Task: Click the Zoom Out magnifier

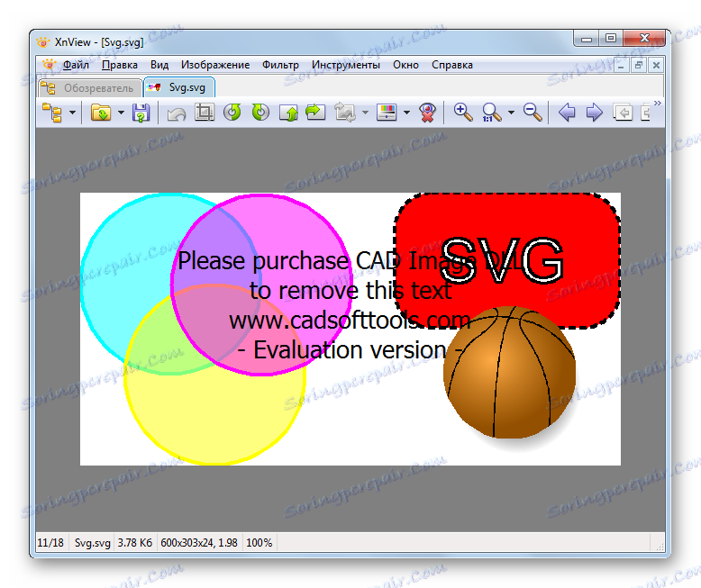Action: point(533,113)
